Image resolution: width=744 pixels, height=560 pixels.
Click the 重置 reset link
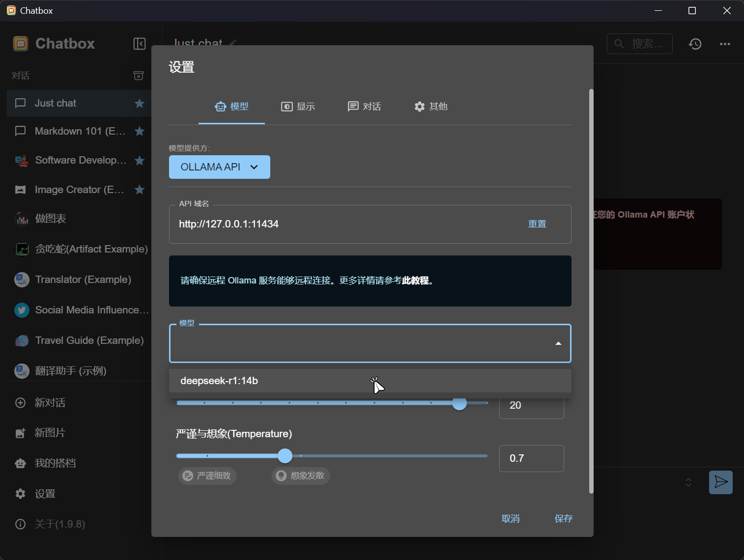[537, 224]
